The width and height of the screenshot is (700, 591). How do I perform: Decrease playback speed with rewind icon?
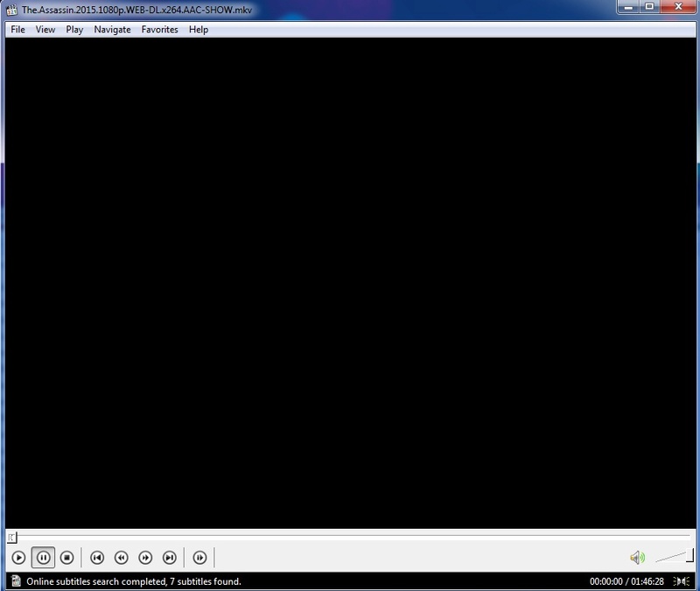(x=121, y=558)
